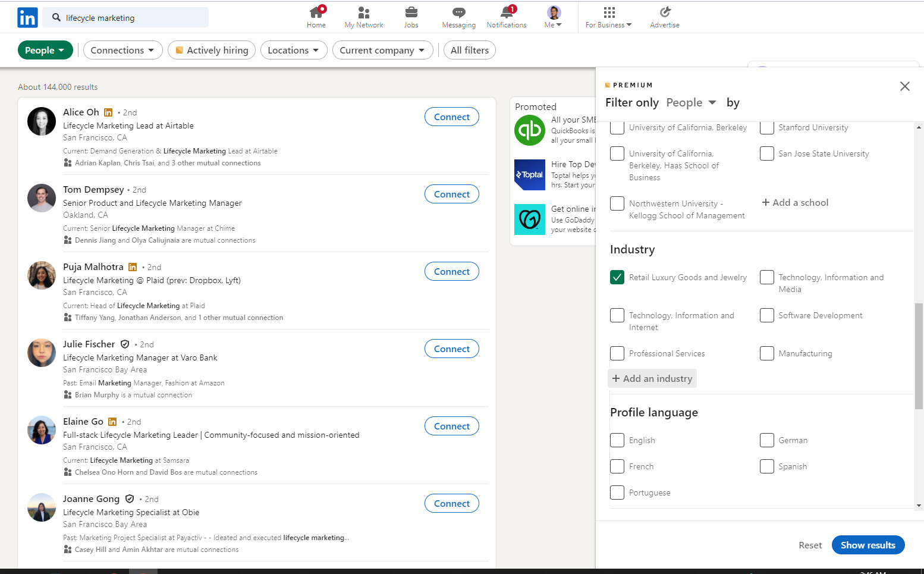Screen dimensions: 924x574
Task: Click the LinkedIn badge beside Puja Malhotra
Action: (x=133, y=267)
